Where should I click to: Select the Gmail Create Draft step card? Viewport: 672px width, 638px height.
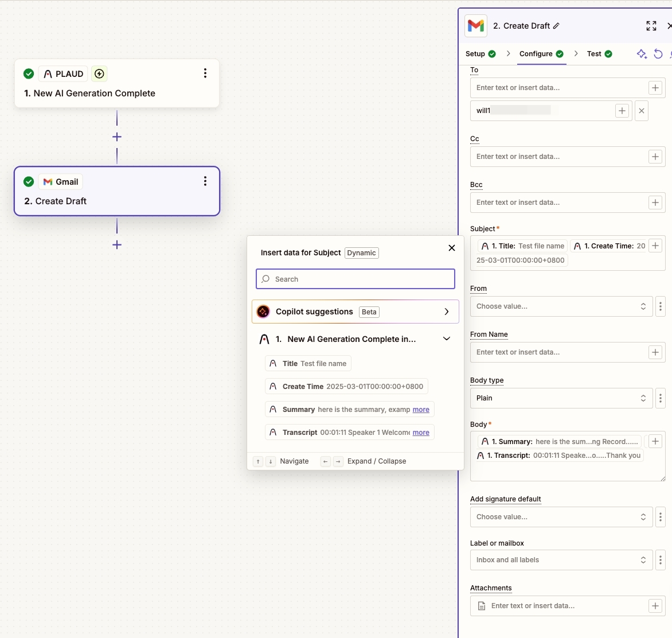click(x=117, y=191)
